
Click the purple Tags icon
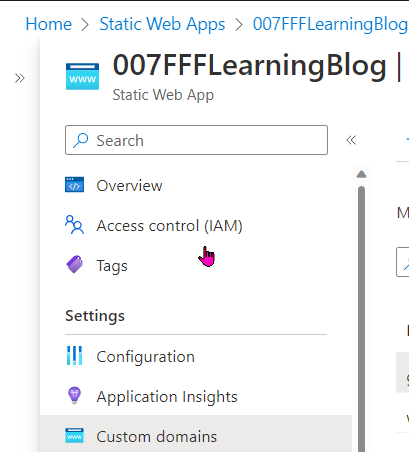click(x=74, y=265)
